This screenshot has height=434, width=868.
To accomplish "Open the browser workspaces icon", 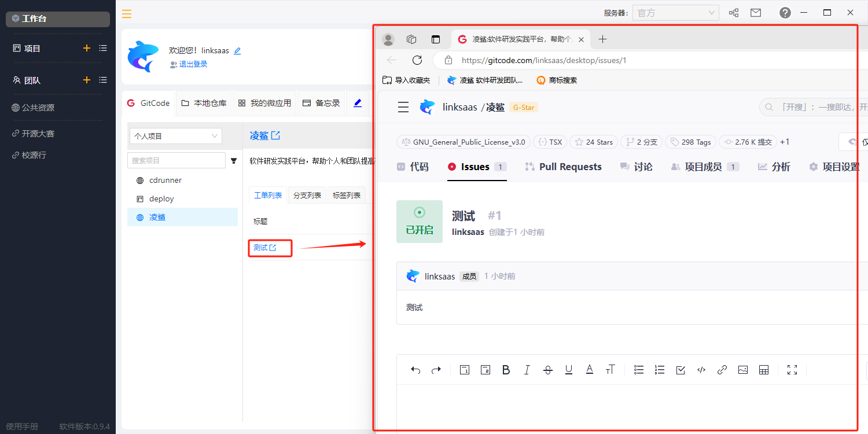I will click(412, 39).
